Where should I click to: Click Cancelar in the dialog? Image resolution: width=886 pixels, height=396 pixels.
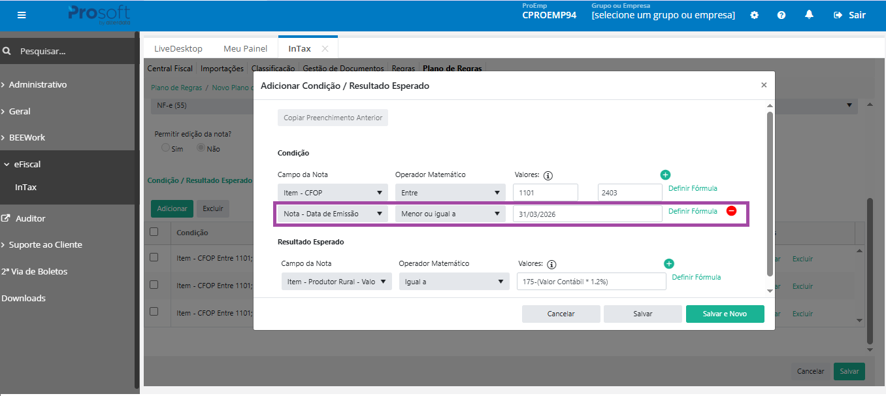[561, 314]
